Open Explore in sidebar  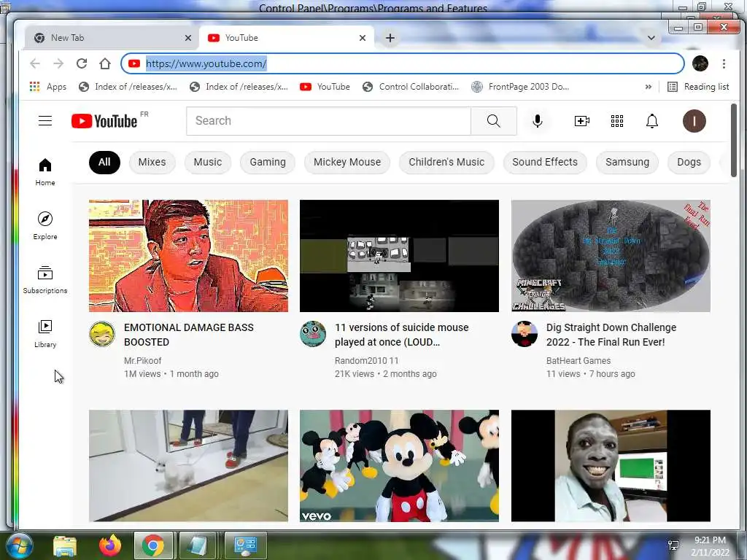tap(44, 226)
